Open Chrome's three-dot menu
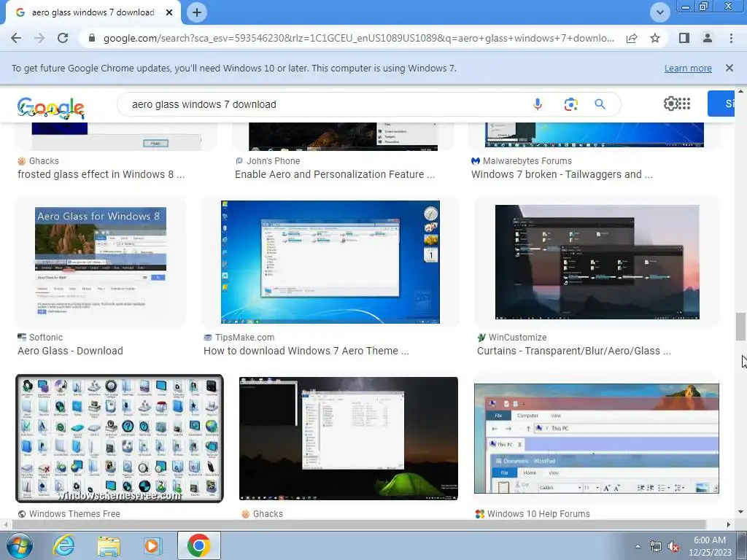747x560 pixels. coord(731,38)
